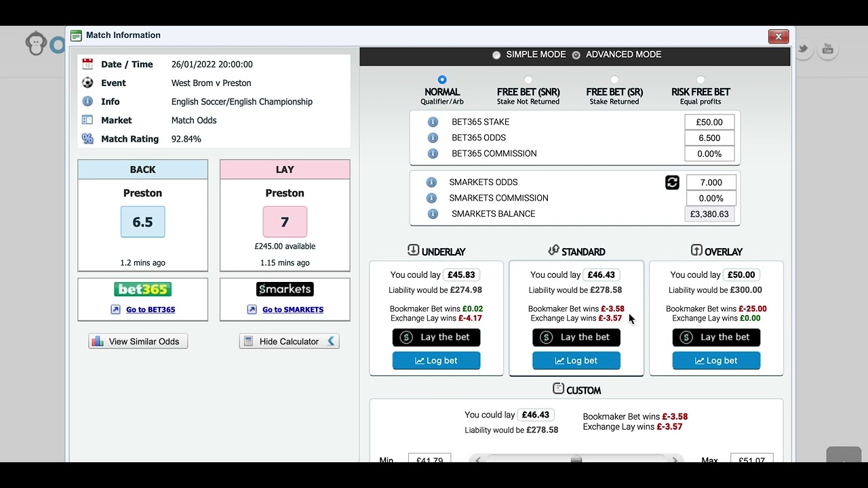Click the calendar icon next to Date / Time
The height and width of the screenshot is (488, 868).
87,64
